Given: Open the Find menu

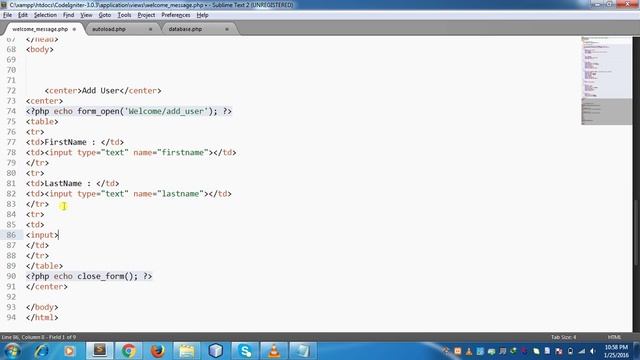Looking at the screenshot, I should pyautogui.click(x=68, y=15).
